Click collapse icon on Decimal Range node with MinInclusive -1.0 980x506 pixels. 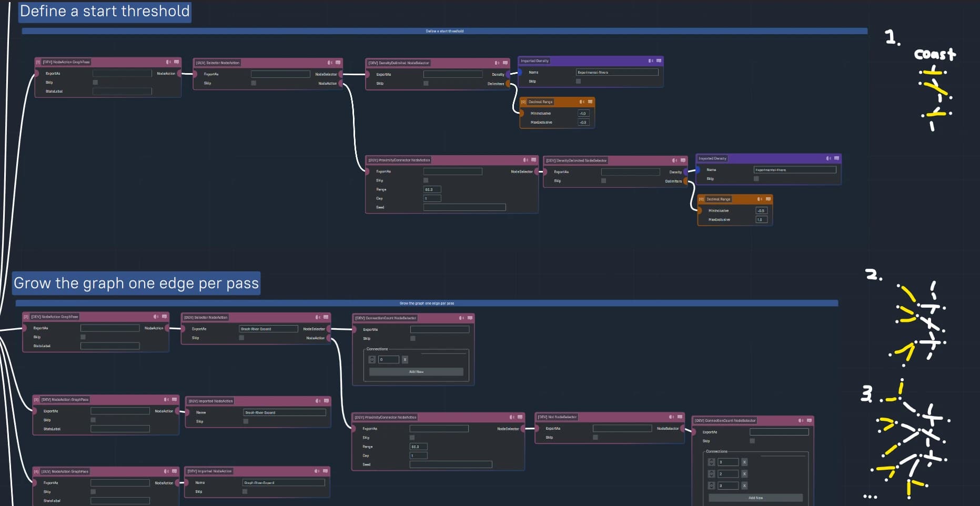[x=582, y=102]
